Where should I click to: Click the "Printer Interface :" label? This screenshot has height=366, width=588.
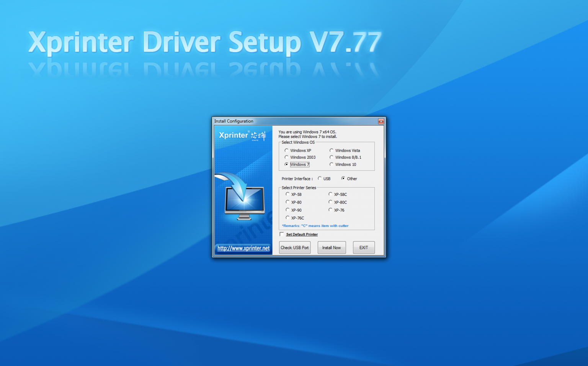[297, 179]
